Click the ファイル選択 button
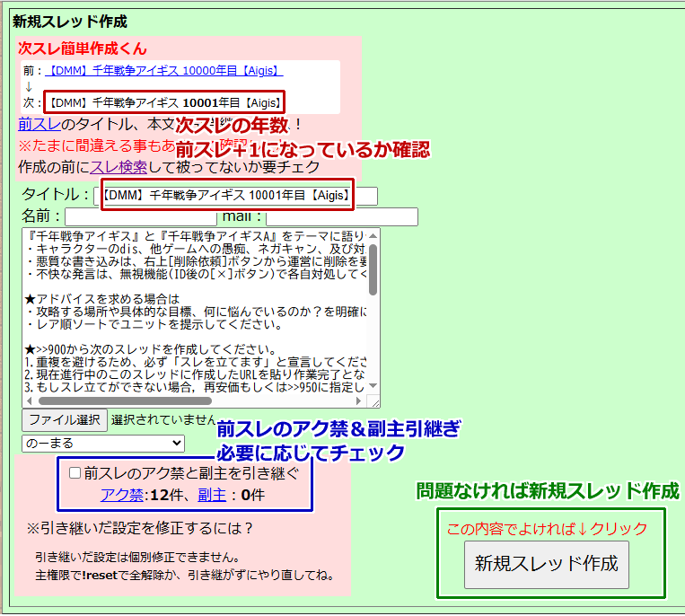The width and height of the screenshot is (685, 616). [x=65, y=420]
